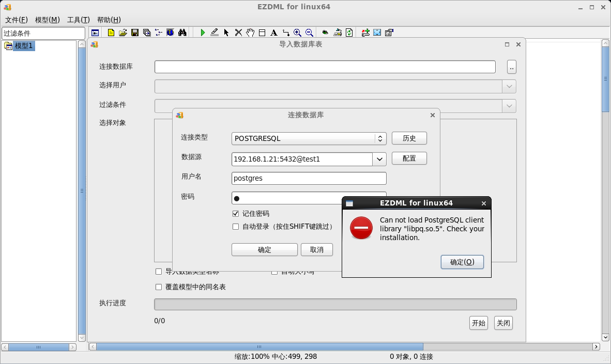The height and width of the screenshot is (364, 611).
Task: Select the hand pan tool
Action: 250,33
